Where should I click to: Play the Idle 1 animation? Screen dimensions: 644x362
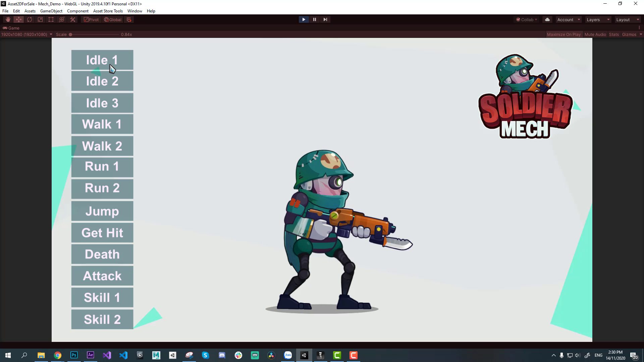point(102,60)
